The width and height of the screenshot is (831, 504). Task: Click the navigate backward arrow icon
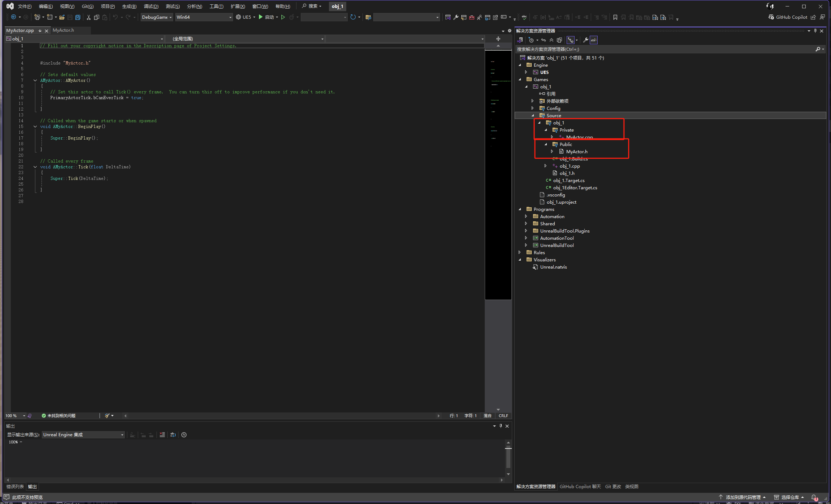14,17
